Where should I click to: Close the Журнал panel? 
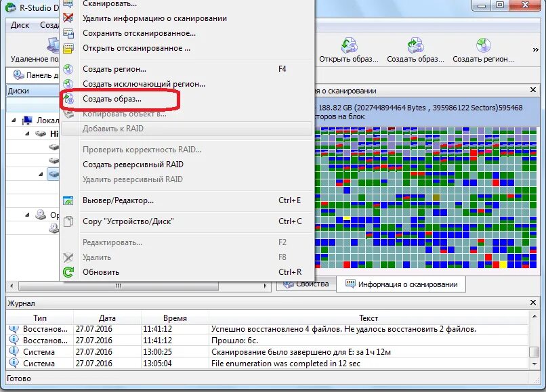(532, 302)
